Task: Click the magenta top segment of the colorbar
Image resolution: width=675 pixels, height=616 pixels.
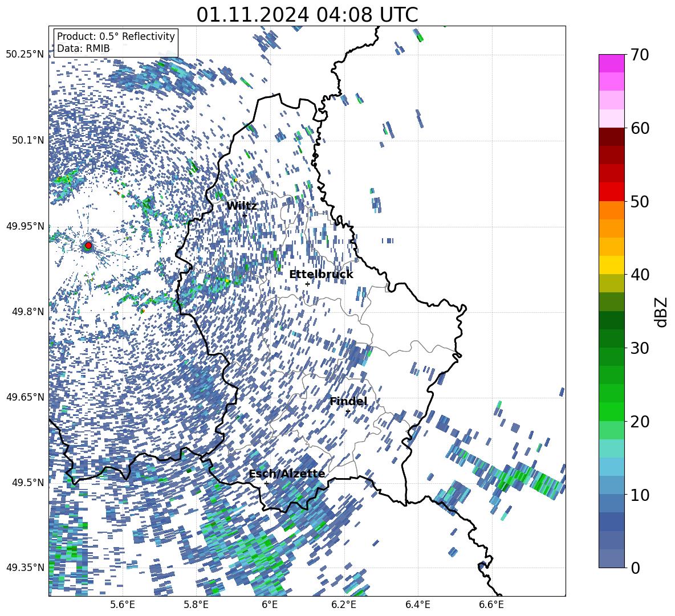Action: 611,64
